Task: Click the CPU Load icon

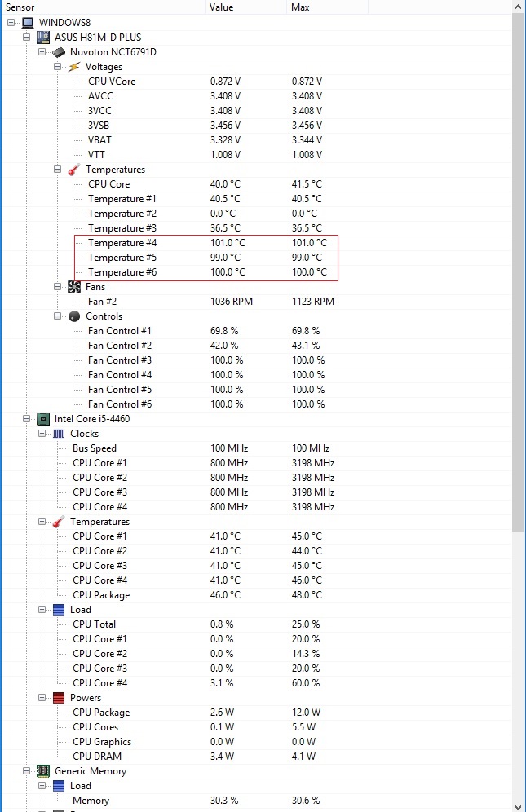Action: (59, 610)
